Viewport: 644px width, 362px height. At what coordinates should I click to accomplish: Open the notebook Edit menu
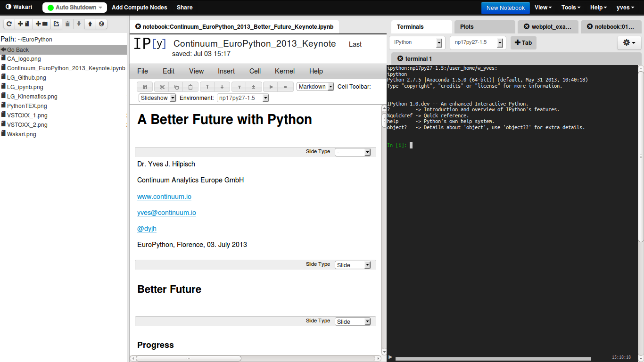pyautogui.click(x=168, y=71)
